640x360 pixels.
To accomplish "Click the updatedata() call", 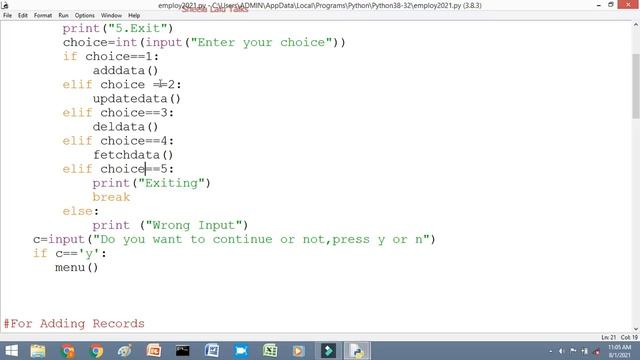I will click(137, 99).
